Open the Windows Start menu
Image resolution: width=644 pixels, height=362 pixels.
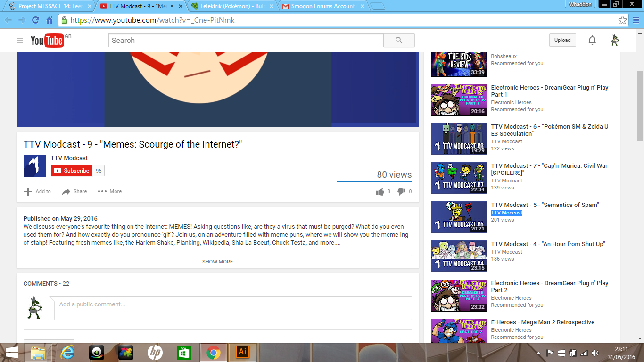[11, 353]
